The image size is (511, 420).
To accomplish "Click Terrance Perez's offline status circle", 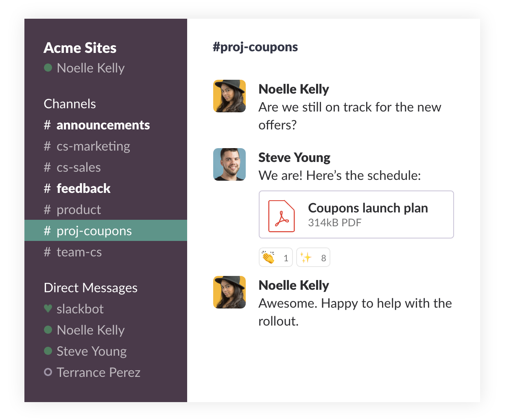I will [x=48, y=372].
